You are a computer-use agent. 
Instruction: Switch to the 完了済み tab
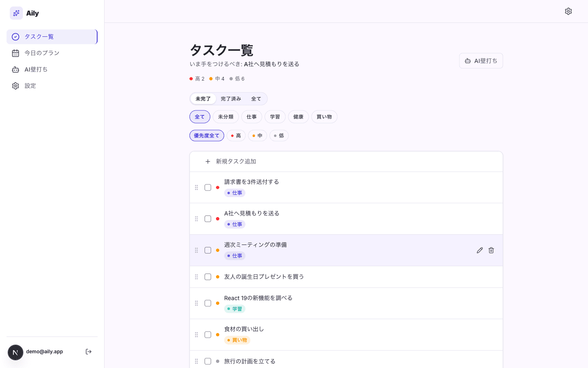[x=231, y=99]
